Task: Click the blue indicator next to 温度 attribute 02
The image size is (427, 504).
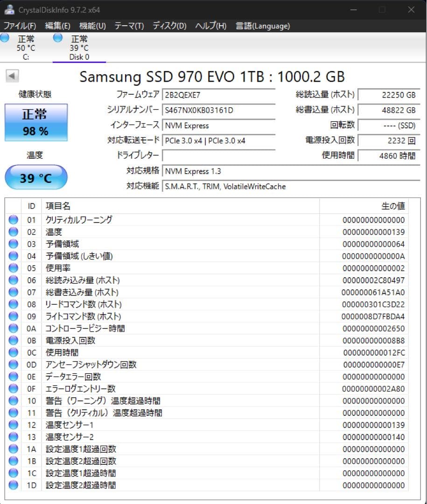Action: click(x=13, y=231)
